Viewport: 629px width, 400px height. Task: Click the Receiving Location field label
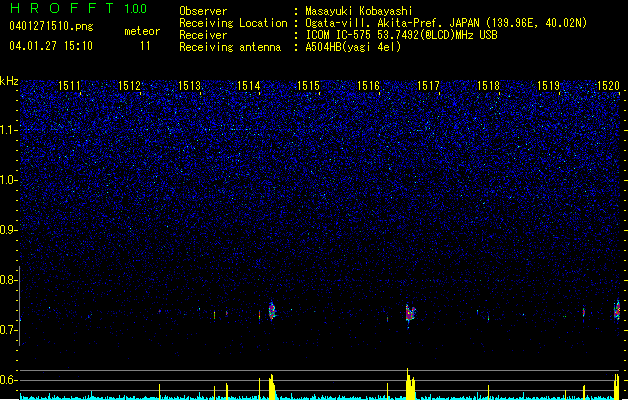point(233,23)
